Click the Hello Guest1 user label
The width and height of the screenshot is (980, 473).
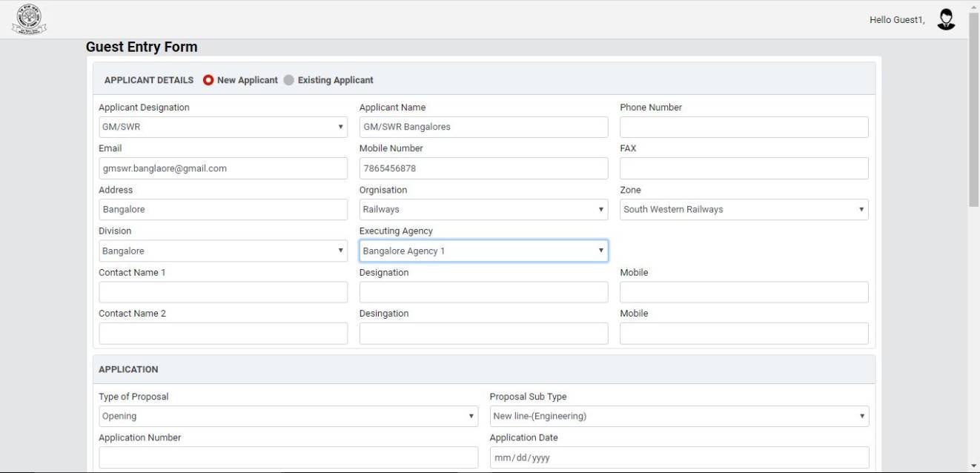point(896,20)
